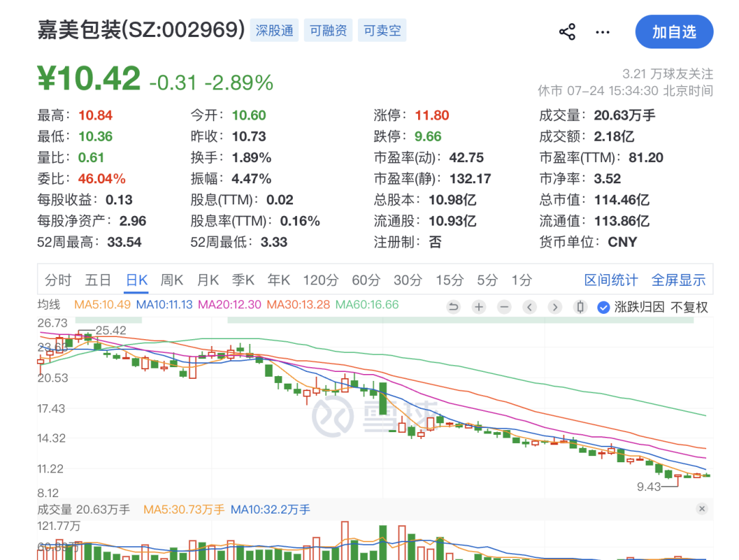739x560 pixels.
Task: Open the 不复权 adjustment dropdown
Action: tap(689, 308)
